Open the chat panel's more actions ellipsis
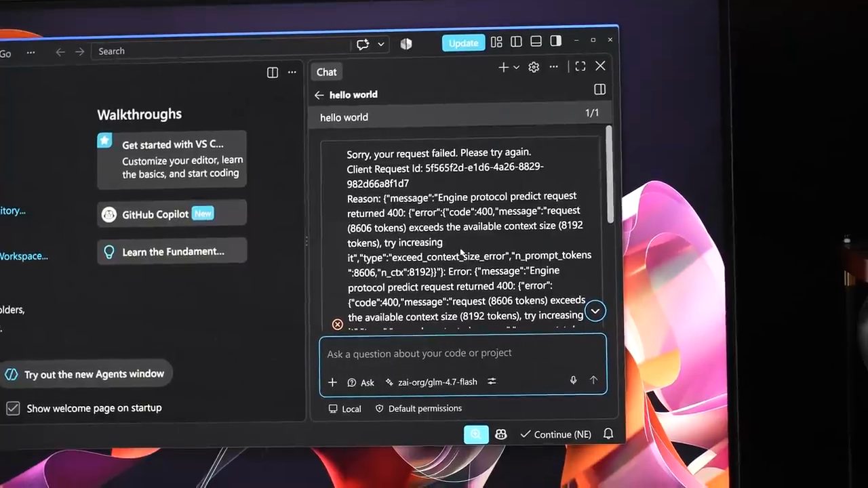This screenshot has width=868, height=488. tap(553, 66)
